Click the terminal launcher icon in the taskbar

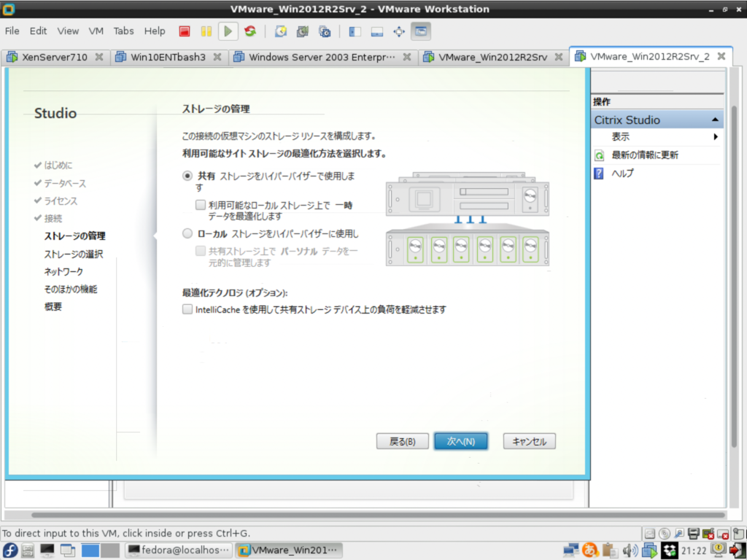tap(47, 551)
